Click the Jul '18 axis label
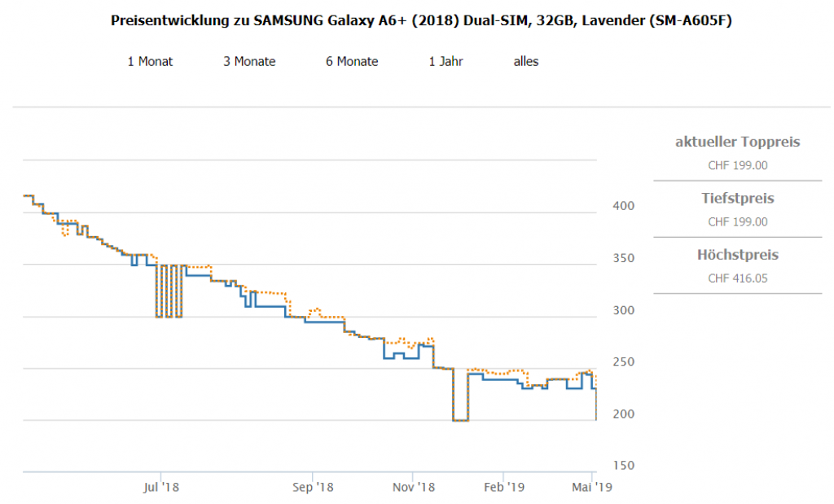Viewport: 834px width, 504px height. coord(160,487)
